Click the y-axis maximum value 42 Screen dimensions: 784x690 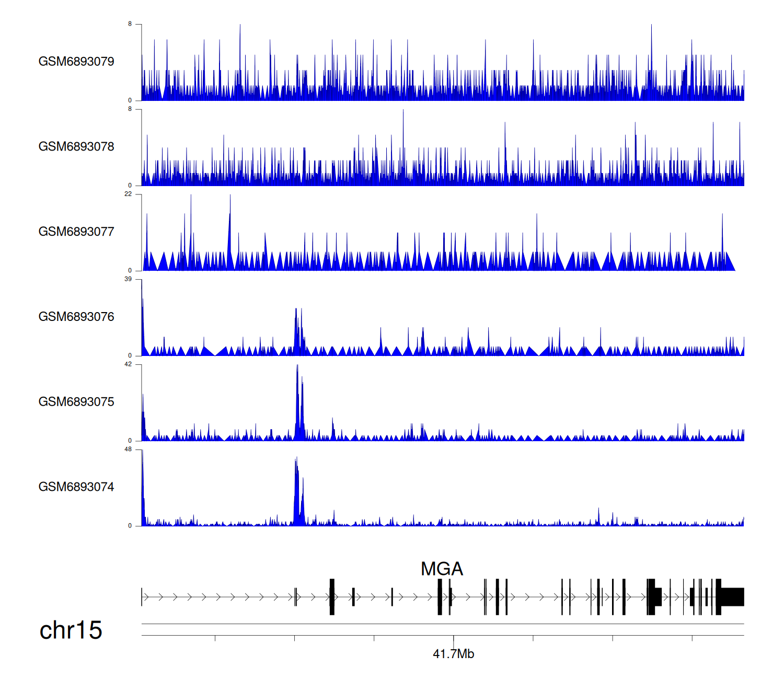click(128, 364)
